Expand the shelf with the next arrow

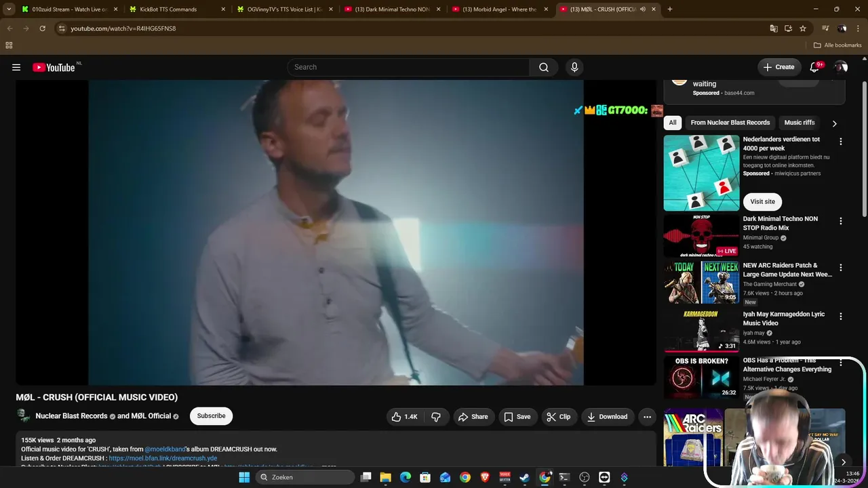(843, 462)
